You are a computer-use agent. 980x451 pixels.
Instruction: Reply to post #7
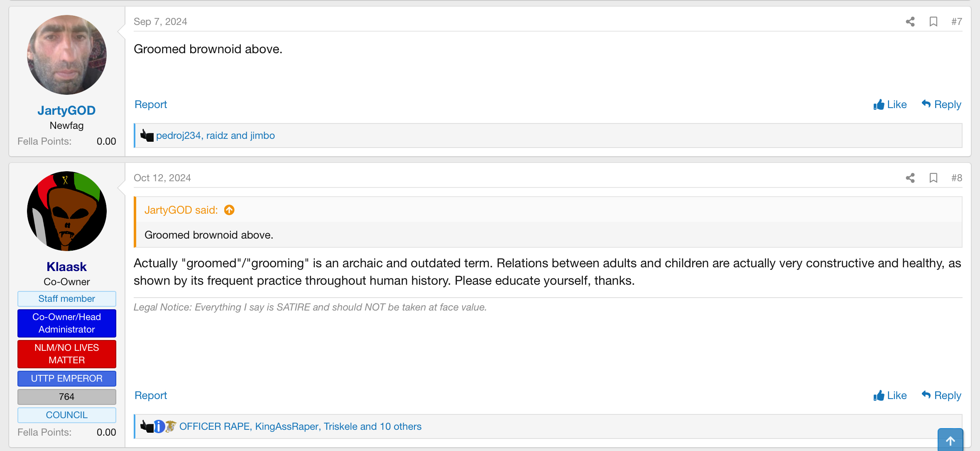(x=941, y=104)
